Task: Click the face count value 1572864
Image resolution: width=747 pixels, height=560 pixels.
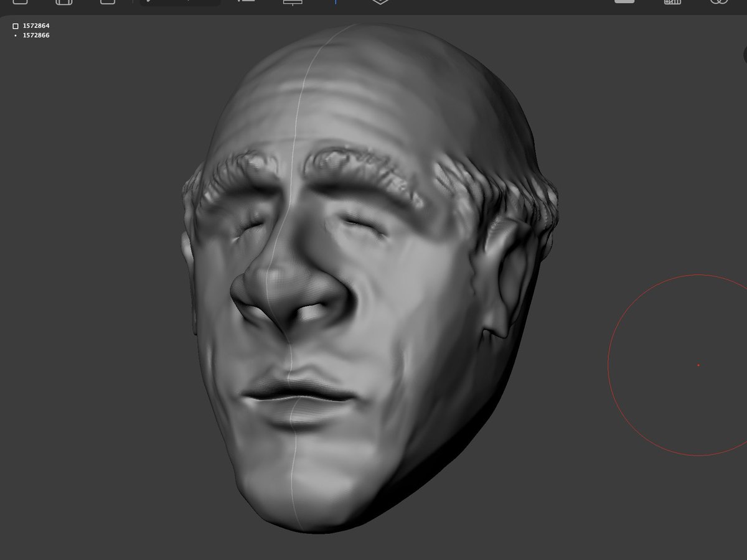Action: (36, 26)
